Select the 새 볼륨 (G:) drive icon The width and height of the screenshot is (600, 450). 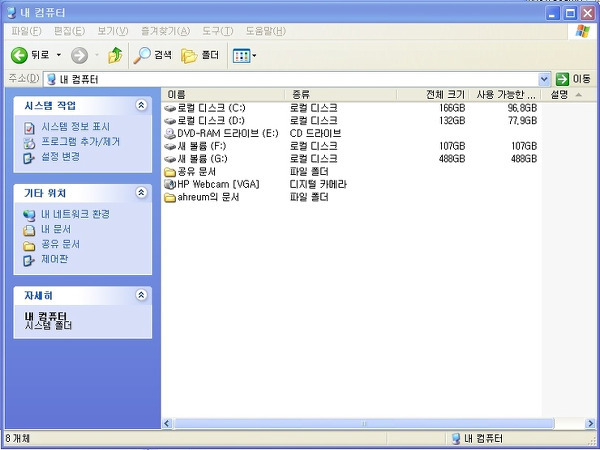pyautogui.click(x=170, y=159)
